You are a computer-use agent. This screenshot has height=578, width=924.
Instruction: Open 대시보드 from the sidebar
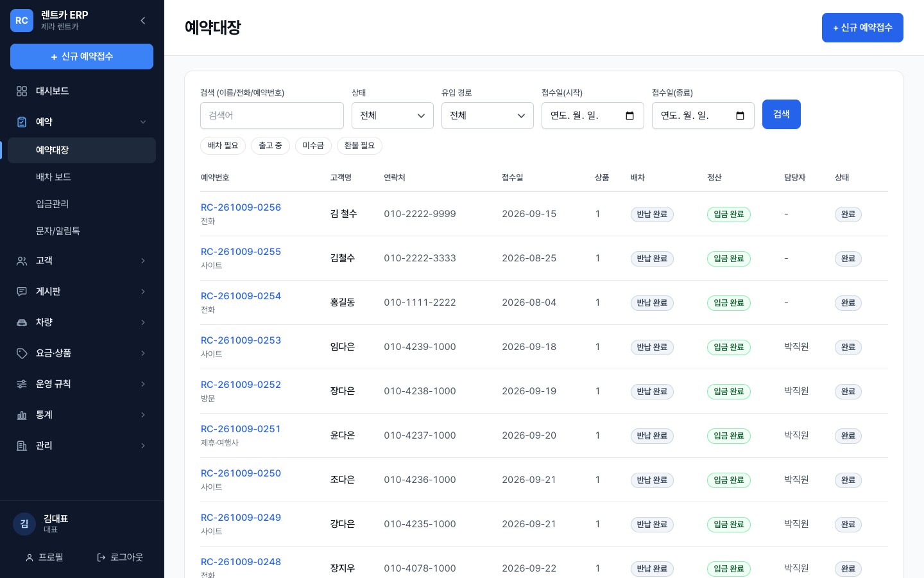point(81,91)
